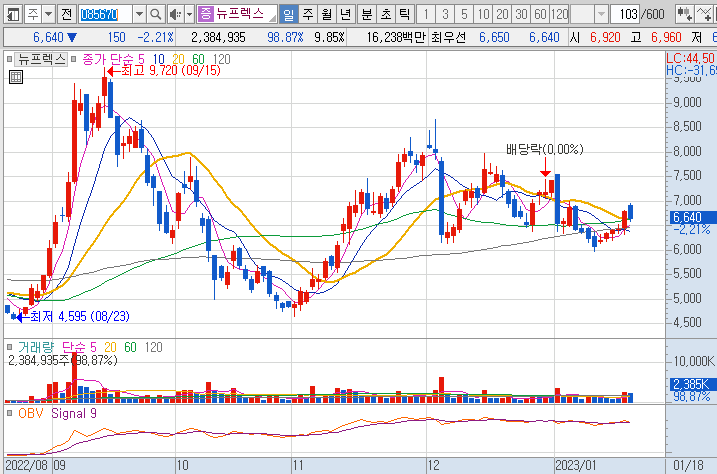Click the orange 20 moving average legend in price chart

click(178, 59)
